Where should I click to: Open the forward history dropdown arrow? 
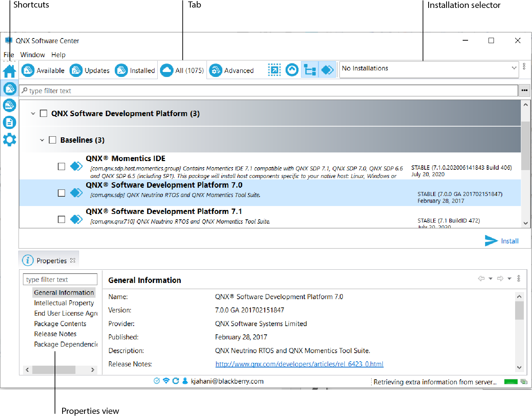click(509, 279)
